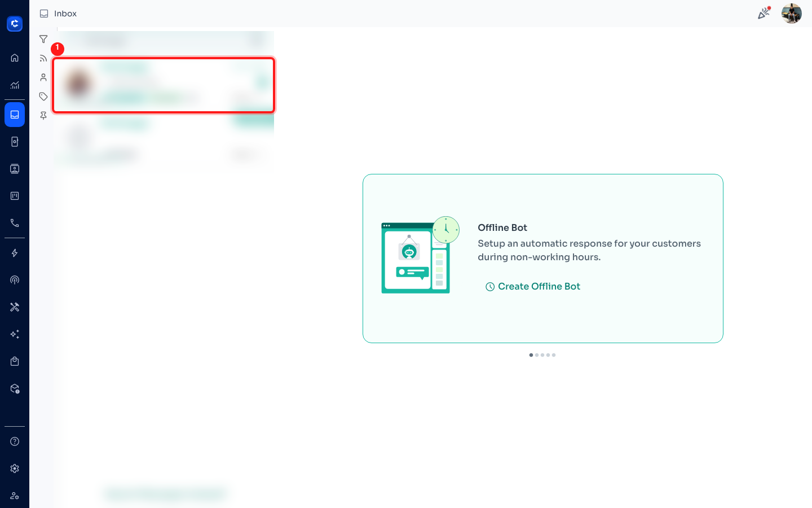Open the contacts screen icon in sidebar

(15, 169)
